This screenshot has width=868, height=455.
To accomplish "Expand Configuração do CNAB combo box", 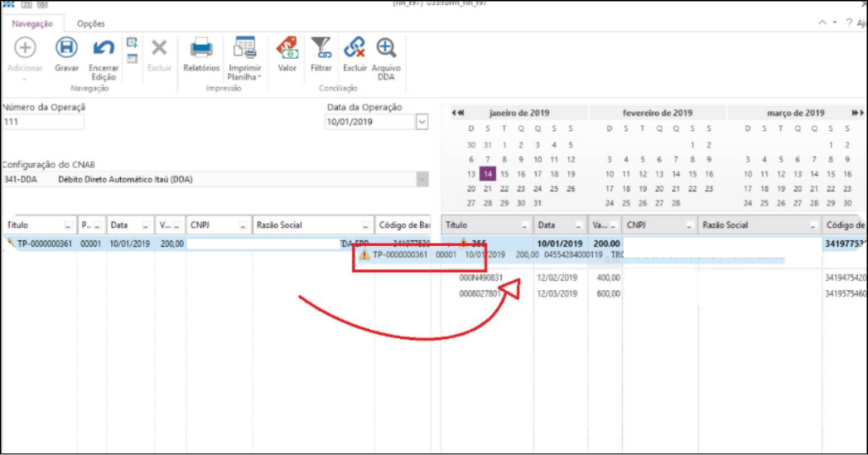I will (x=422, y=179).
